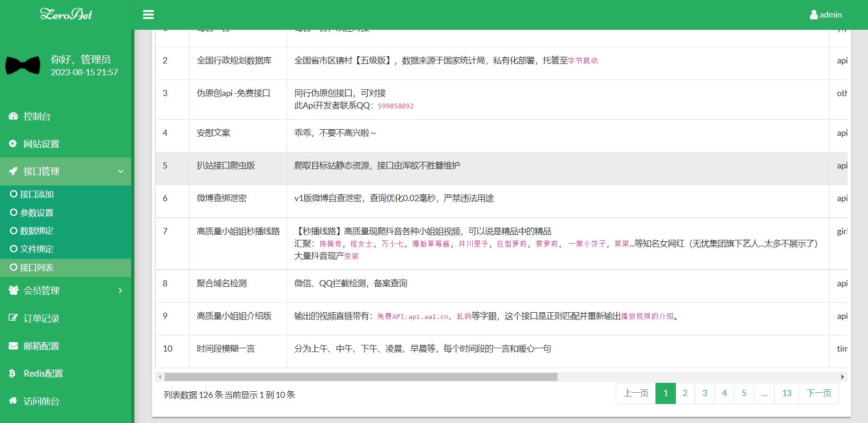Click the 会员管理 users icon
The height and width of the screenshot is (423, 868).
13,290
